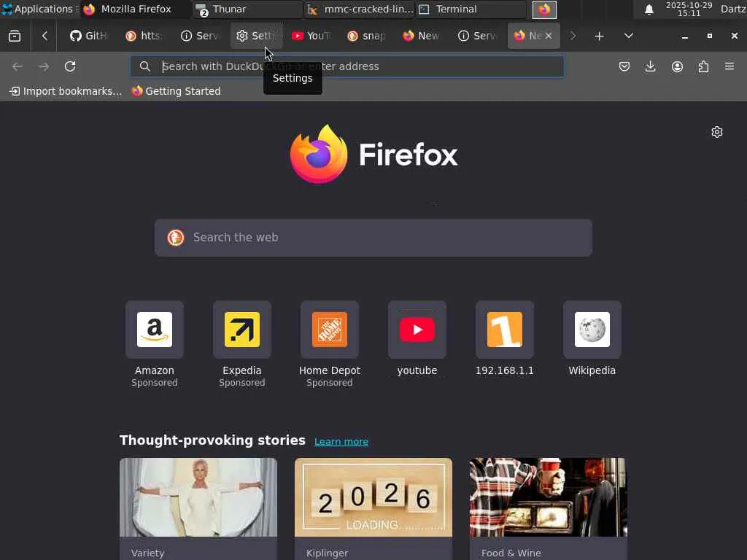This screenshot has height=560, width=747.
Task: Select Mozilla Firefox in the taskbar
Action: click(x=135, y=9)
